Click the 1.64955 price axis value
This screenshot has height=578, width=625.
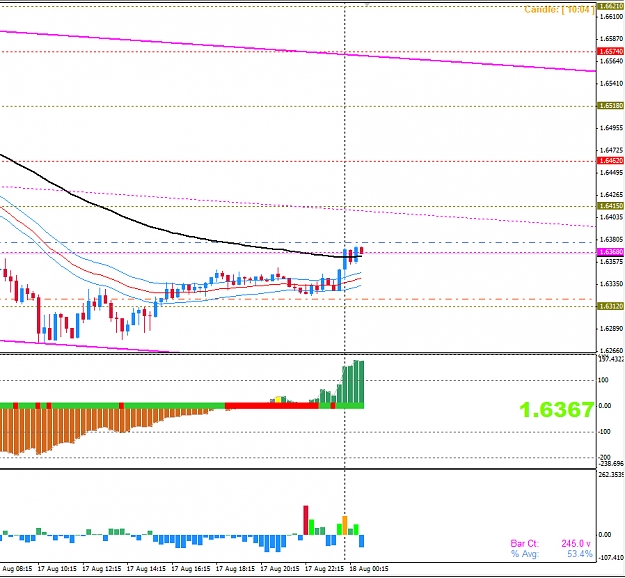(x=611, y=128)
